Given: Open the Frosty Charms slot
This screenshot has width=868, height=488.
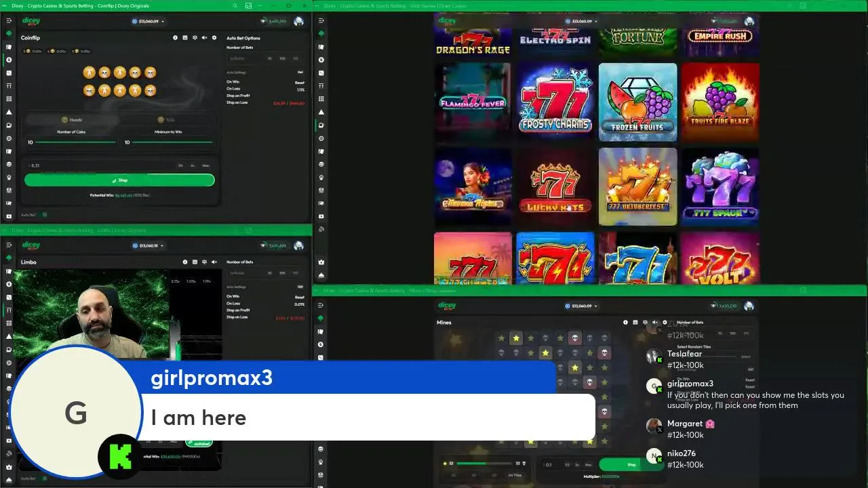Looking at the screenshot, I should click(x=555, y=102).
